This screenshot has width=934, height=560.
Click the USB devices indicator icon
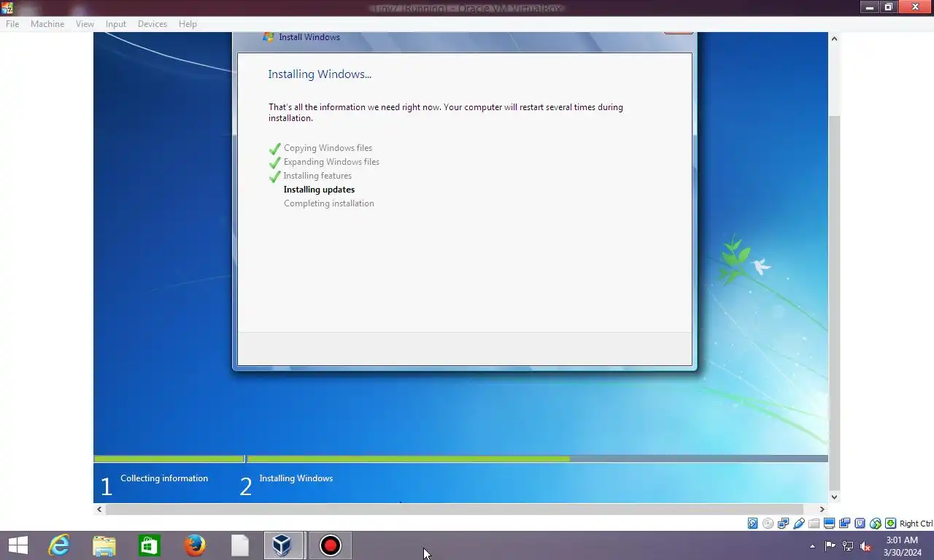tap(799, 524)
